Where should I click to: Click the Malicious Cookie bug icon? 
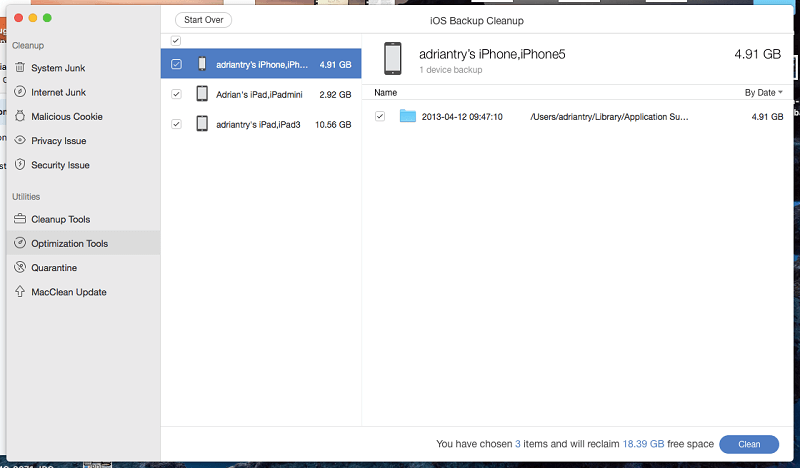coord(20,116)
